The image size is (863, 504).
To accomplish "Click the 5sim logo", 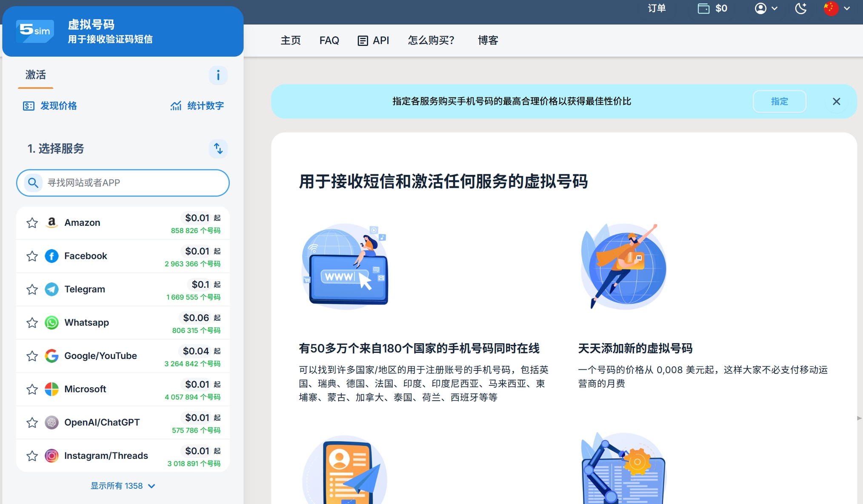I will 35,31.
